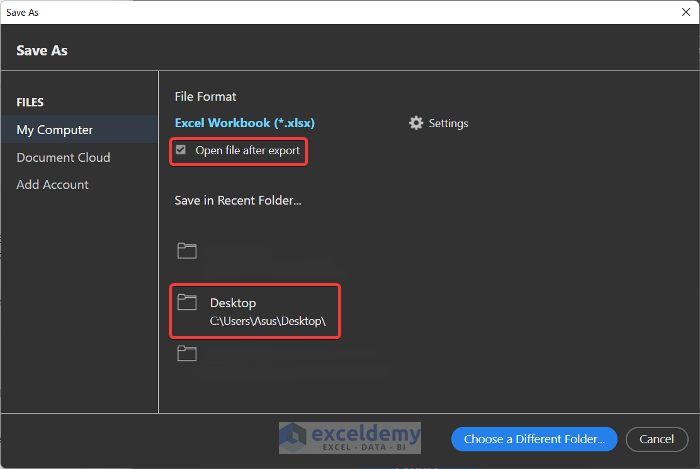Image resolution: width=700 pixels, height=469 pixels.
Task: Click the ExcelDemy logo watermark
Action: point(349,438)
